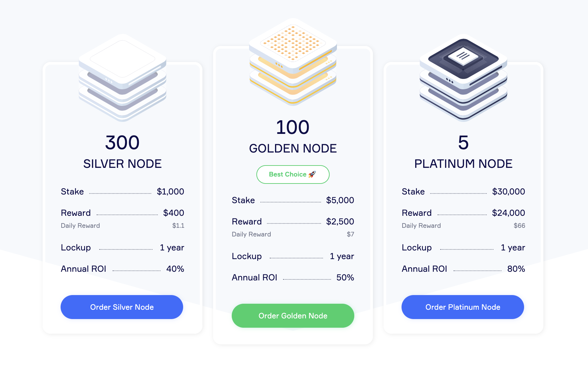This screenshot has width=588, height=367.
Task: Click the rocket emoji in Best Choice badge
Action: [312, 175]
